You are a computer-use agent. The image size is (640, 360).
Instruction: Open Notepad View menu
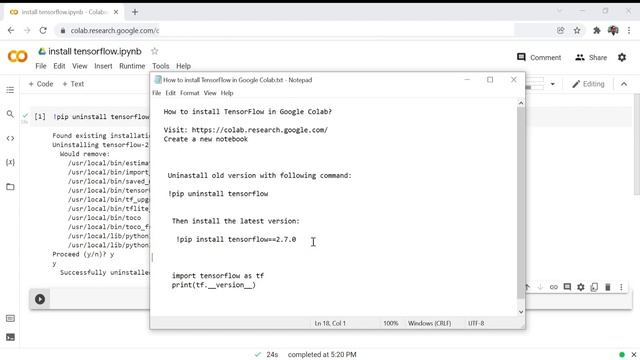tap(210, 93)
